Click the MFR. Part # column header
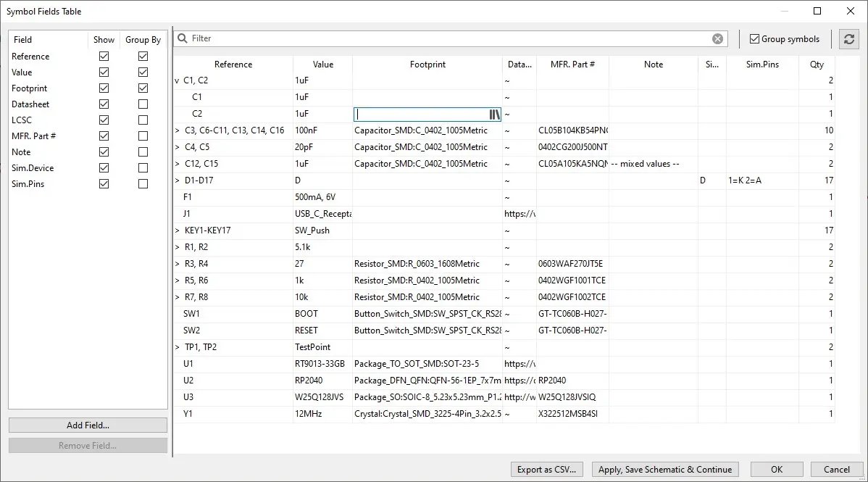This screenshot has width=868, height=482. (x=572, y=65)
